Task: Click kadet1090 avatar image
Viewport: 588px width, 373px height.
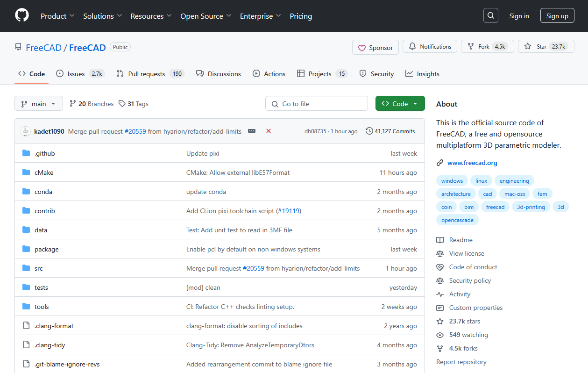Action: click(26, 131)
